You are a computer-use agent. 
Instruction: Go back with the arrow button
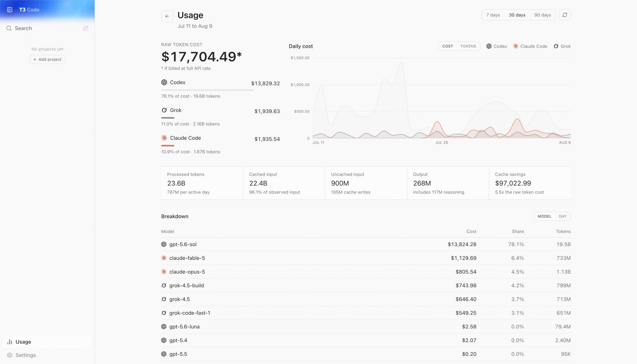click(167, 16)
